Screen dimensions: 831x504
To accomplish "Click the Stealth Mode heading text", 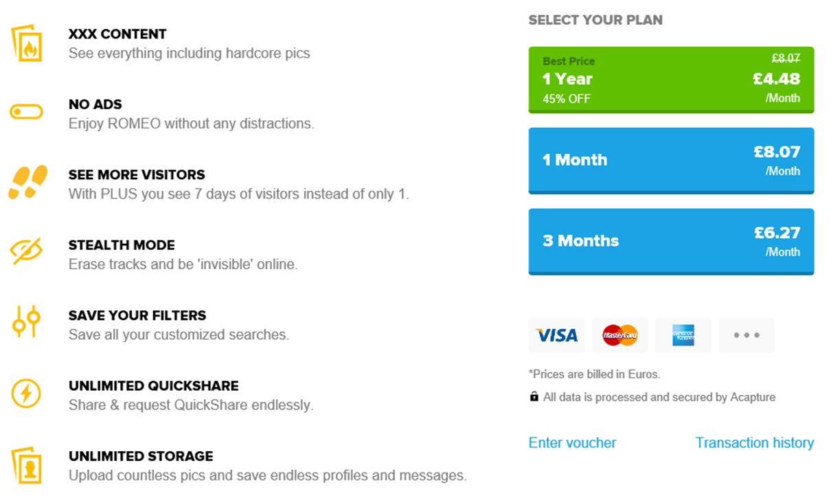I will coord(122,245).
